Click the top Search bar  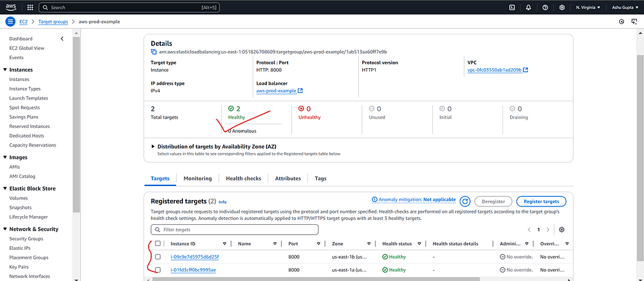(129, 8)
